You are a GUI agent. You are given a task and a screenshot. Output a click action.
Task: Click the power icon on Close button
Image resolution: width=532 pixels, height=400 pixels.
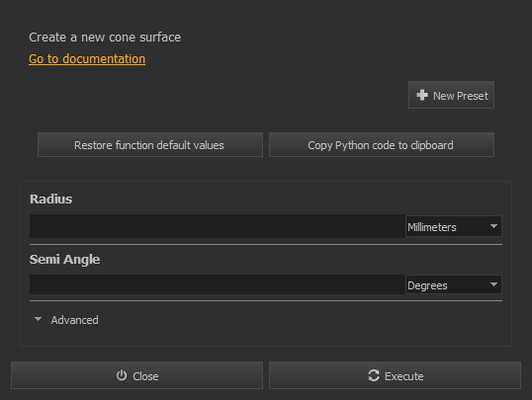tap(122, 375)
